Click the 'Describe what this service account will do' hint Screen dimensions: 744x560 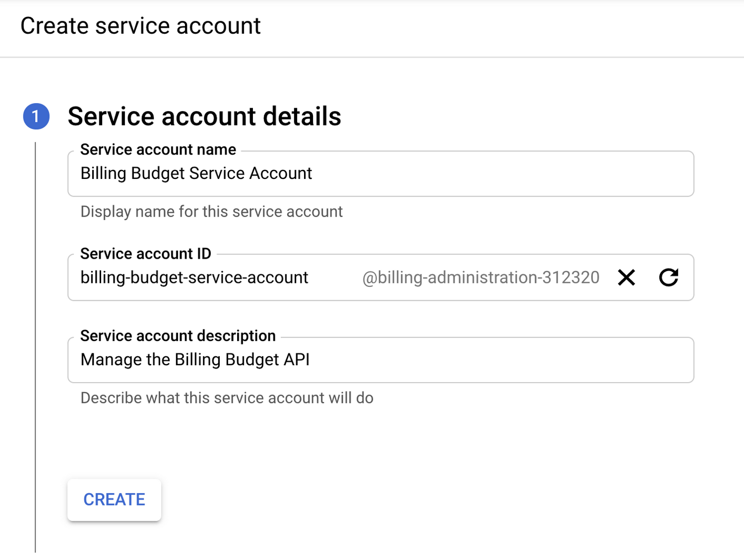(x=227, y=398)
